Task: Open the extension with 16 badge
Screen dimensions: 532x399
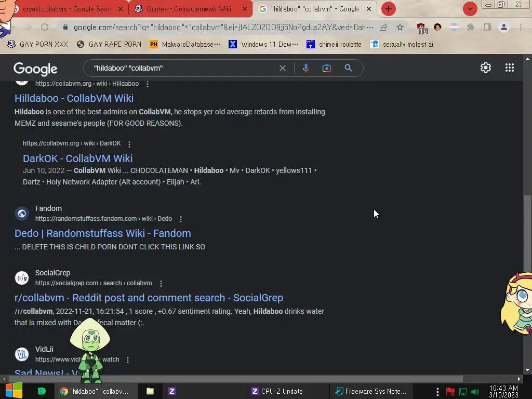Action: [x=421, y=28]
